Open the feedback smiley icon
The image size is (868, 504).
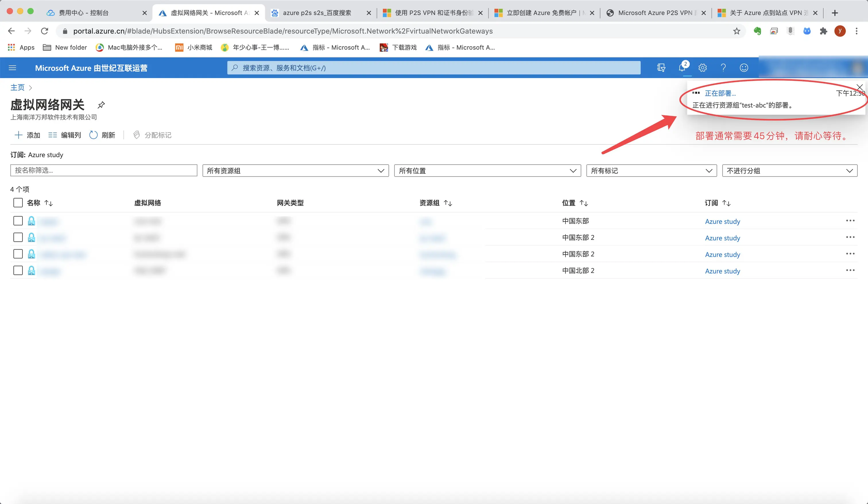pyautogui.click(x=744, y=67)
